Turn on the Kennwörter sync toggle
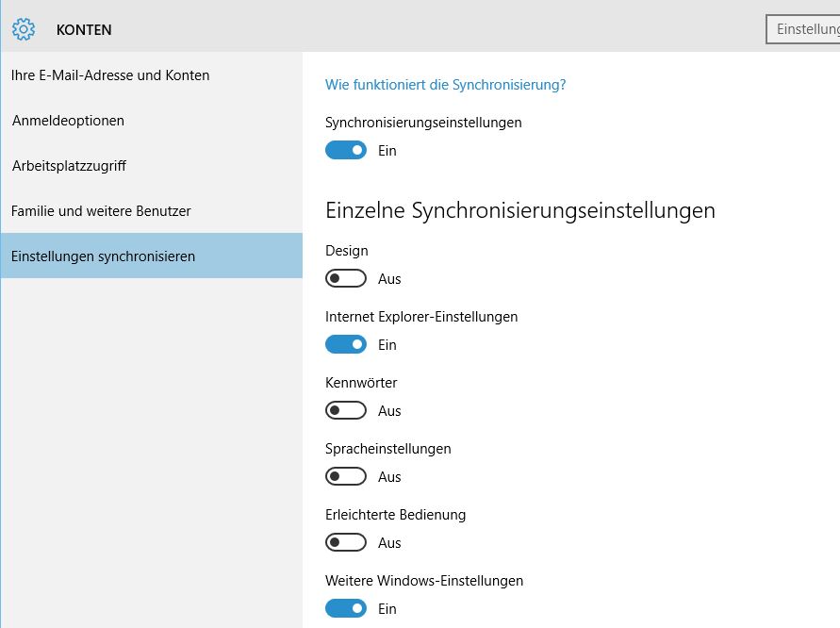This screenshot has height=628, width=840. (x=346, y=411)
